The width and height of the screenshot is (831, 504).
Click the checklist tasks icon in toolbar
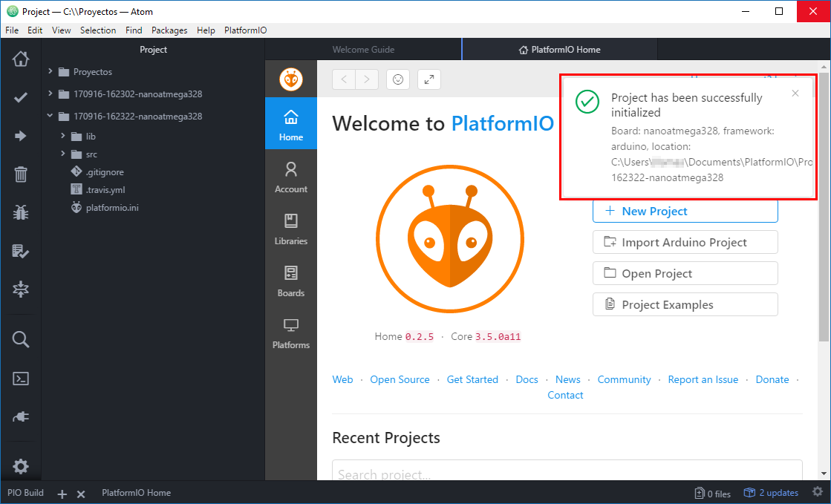coord(21,251)
